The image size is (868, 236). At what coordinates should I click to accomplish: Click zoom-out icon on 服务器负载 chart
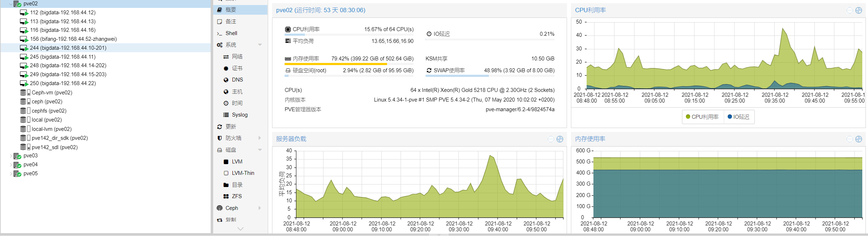551,139
